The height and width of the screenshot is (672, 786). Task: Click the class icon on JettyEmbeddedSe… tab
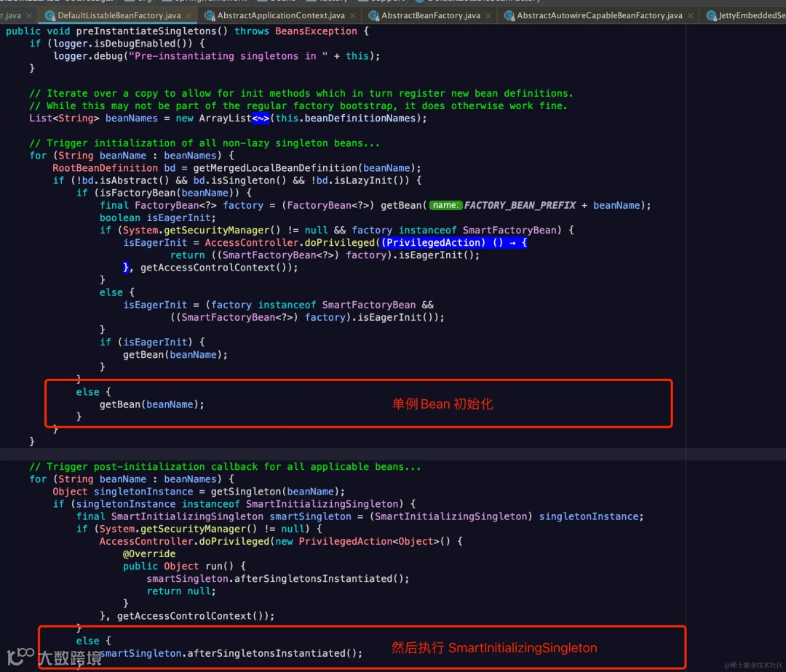pyautogui.click(x=711, y=15)
